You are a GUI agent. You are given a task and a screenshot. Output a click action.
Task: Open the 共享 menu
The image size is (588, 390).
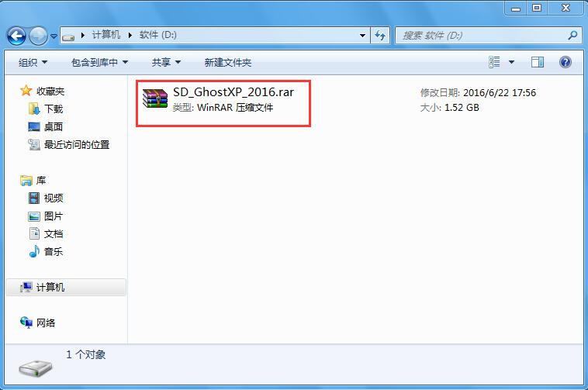pos(166,63)
